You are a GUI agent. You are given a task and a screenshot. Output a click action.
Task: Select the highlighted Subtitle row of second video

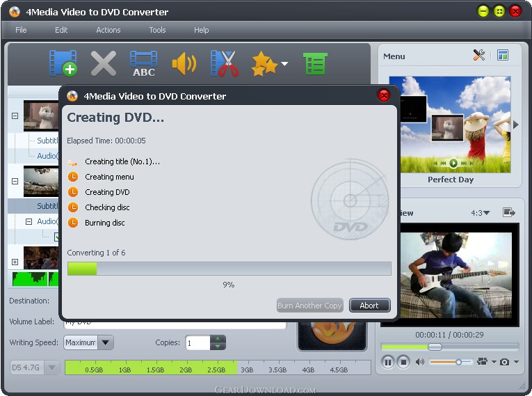coord(33,206)
